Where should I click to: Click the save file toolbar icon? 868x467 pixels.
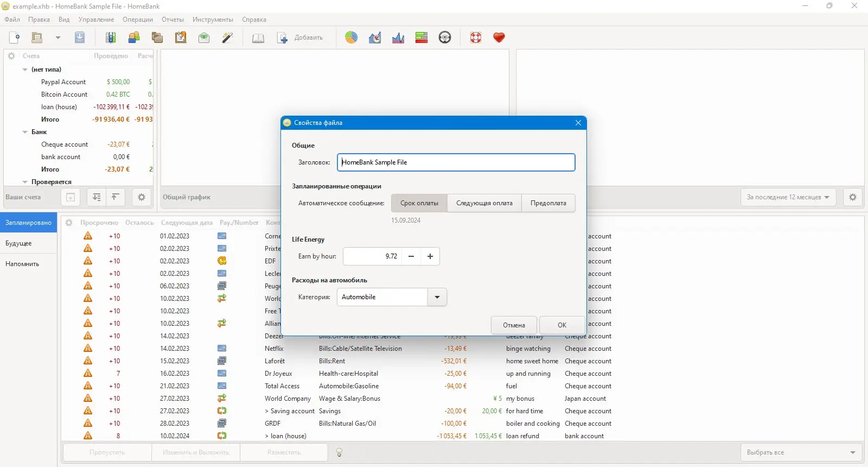pos(80,37)
